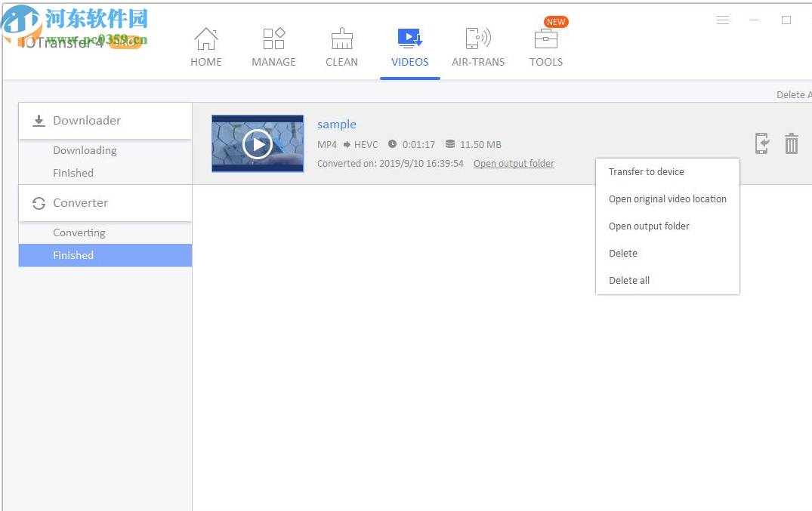
Task: Open the HOME section
Action: point(206,45)
